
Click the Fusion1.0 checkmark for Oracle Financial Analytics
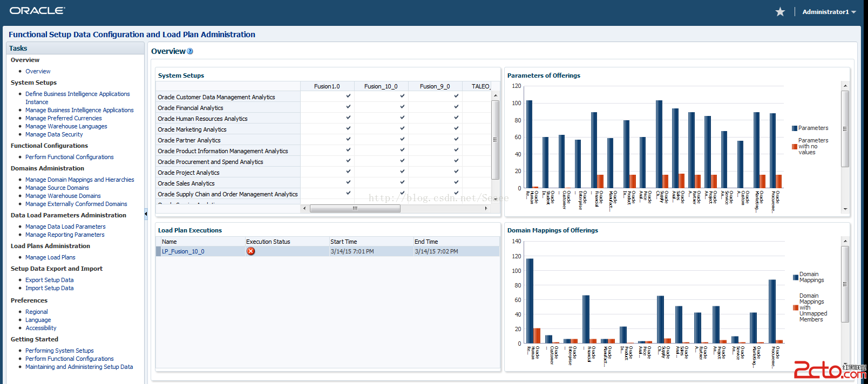click(x=348, y=107)
